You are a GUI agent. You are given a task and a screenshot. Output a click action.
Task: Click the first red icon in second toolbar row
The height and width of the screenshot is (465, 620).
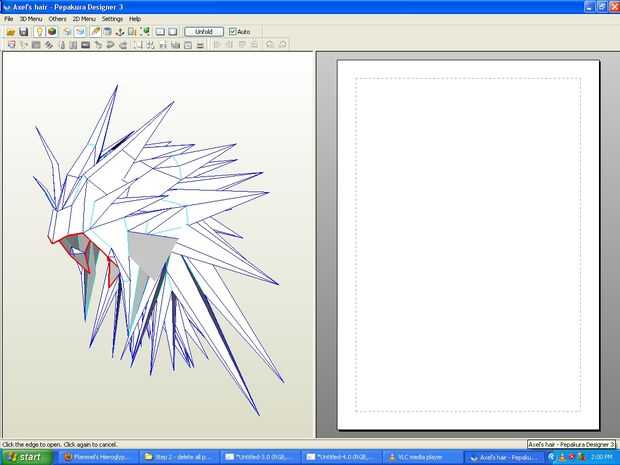pyautogui.click(x=11, y=45)
